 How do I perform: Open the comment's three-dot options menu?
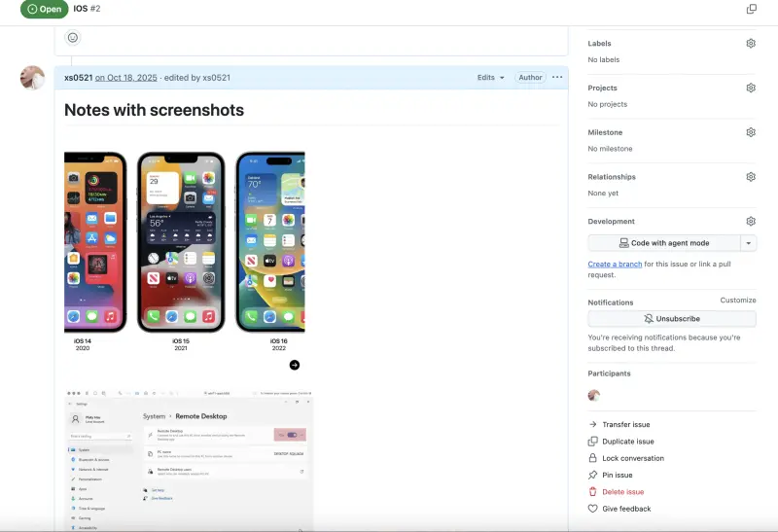(x=557, y=78)
